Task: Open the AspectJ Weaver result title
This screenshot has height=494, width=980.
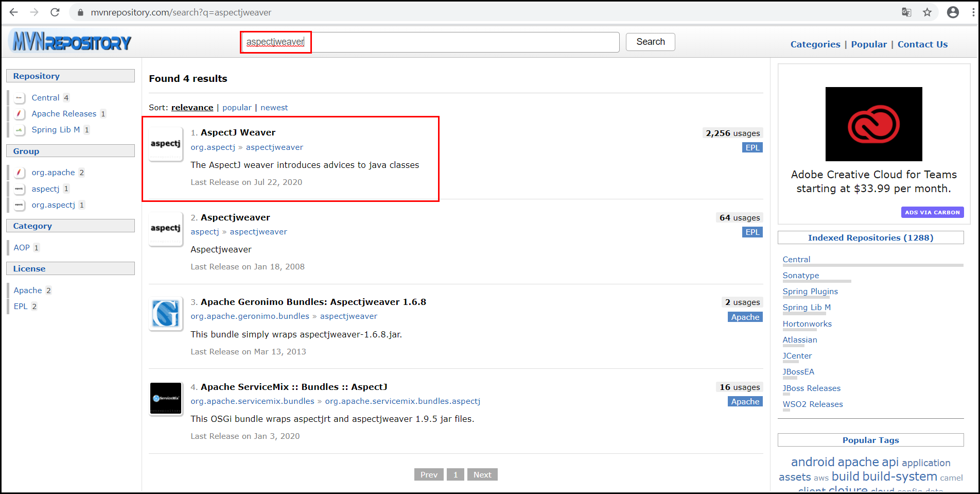Action: coord(238,132)
